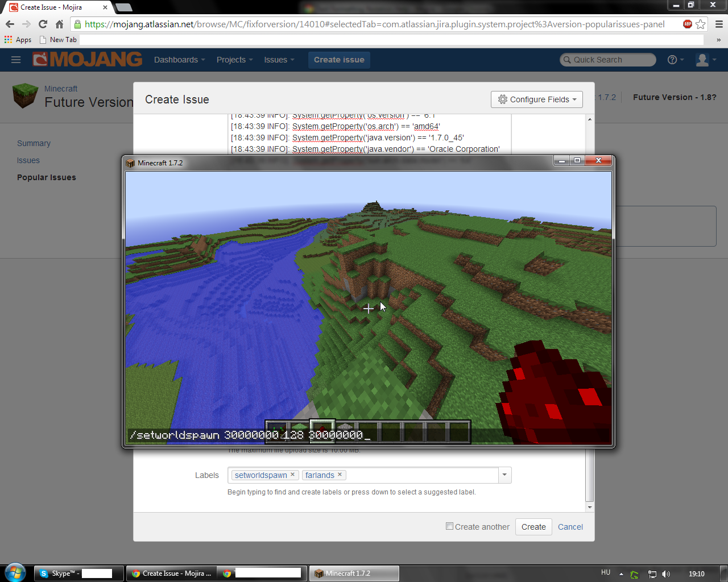The height and width of the screenshot is (582, 728).
Task: Open the Jira help dropdown
Action: (x=675, y=60)
